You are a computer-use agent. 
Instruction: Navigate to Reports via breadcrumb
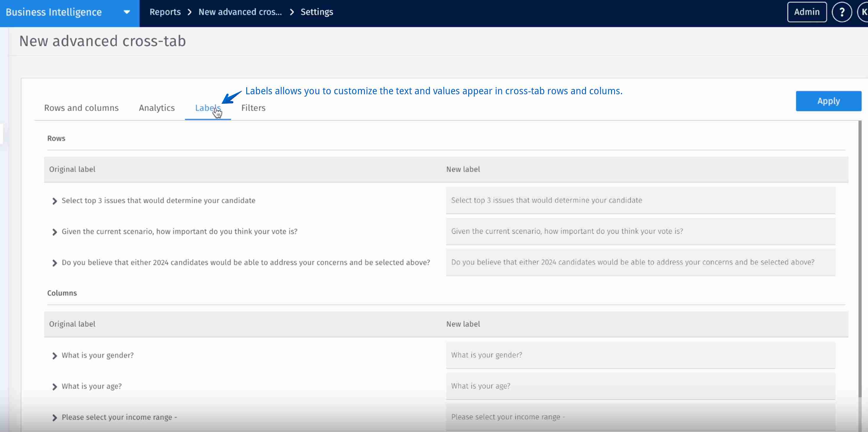166,12
